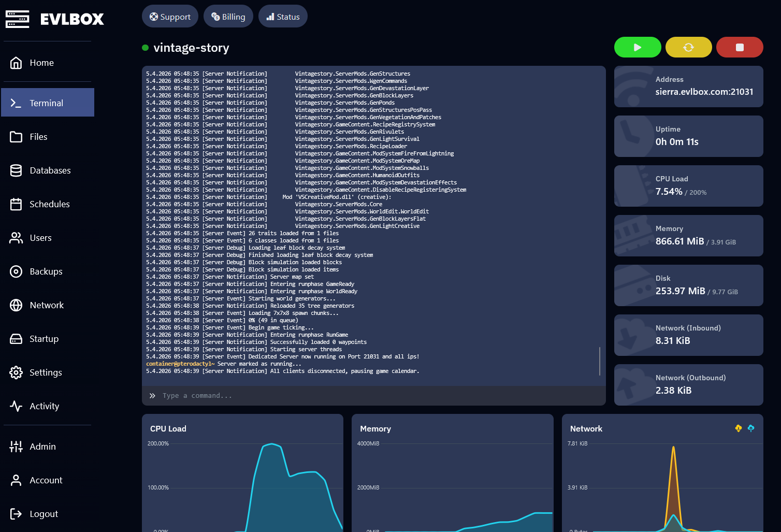Viewport: 781px width, 532px height.
Task: Open the server Settings page
Action: (46, 372)
